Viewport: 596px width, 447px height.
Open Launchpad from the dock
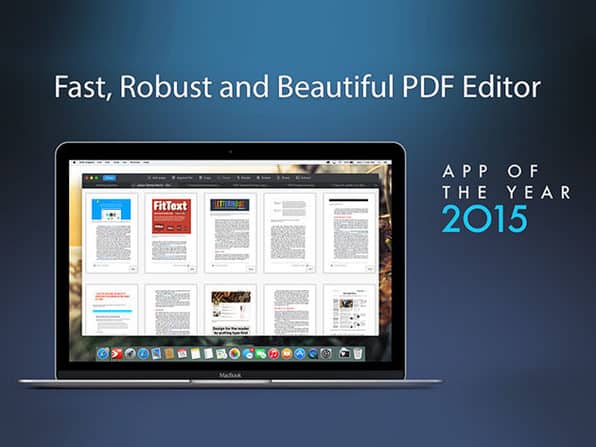tap(130, 354)
